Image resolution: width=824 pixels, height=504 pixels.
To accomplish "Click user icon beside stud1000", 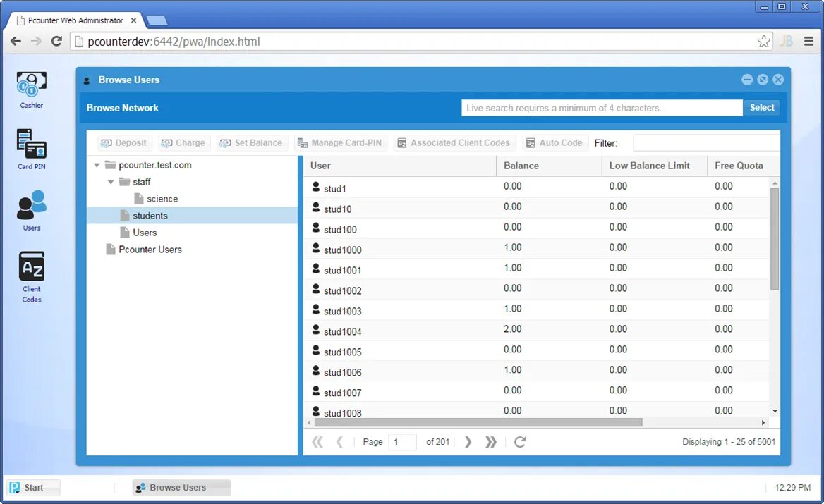I will tap(316, 248).
